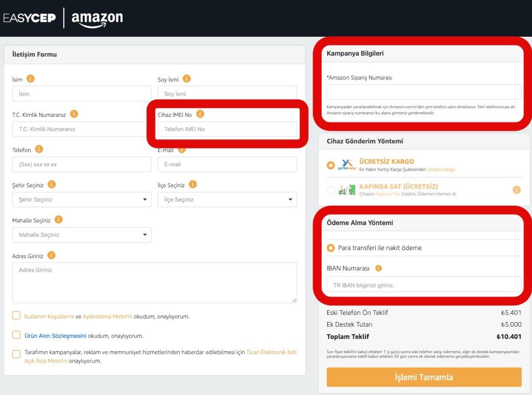Viewport: 532px width, 395px height.
Task: Expand the Mahalle Seçiniz dropdown
Action: point(82,235)
